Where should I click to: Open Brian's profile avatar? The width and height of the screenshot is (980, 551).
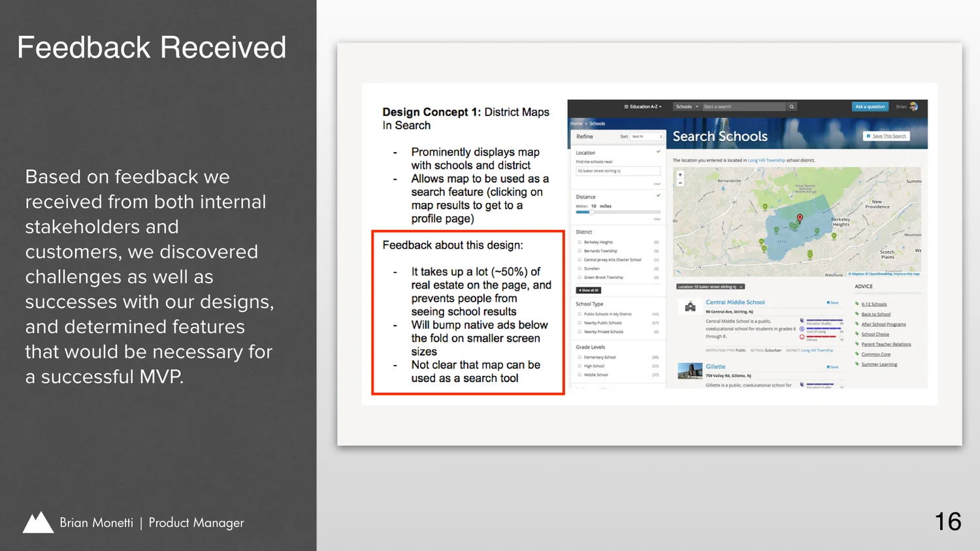coord(913,106)
